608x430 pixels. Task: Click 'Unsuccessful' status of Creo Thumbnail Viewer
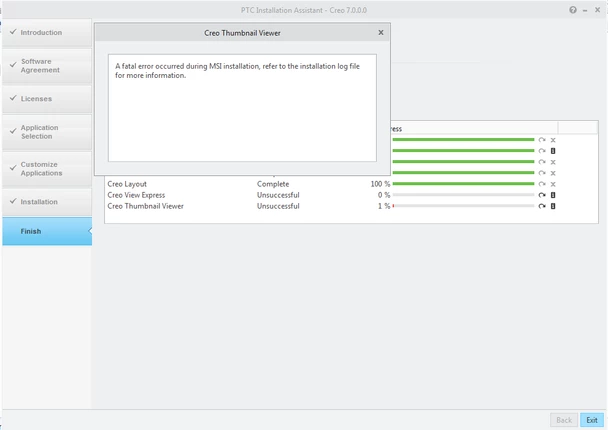[x=278, y=206]
